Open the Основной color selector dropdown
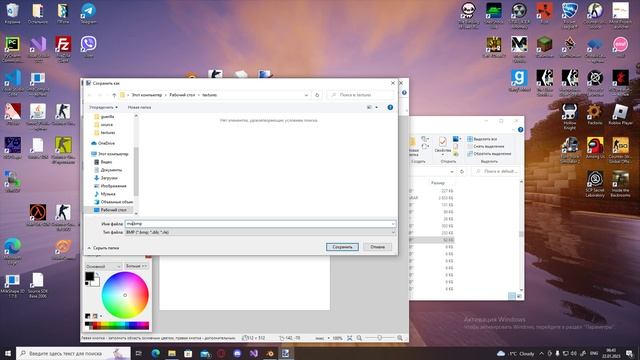This screenshot has width=640, height=360. 103,266
